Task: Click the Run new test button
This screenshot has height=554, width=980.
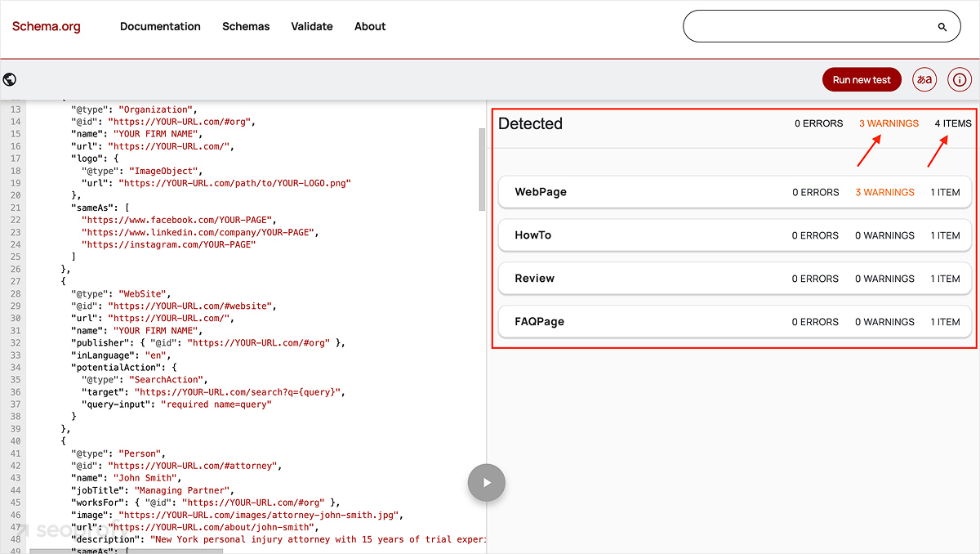Action: (862, 79)
